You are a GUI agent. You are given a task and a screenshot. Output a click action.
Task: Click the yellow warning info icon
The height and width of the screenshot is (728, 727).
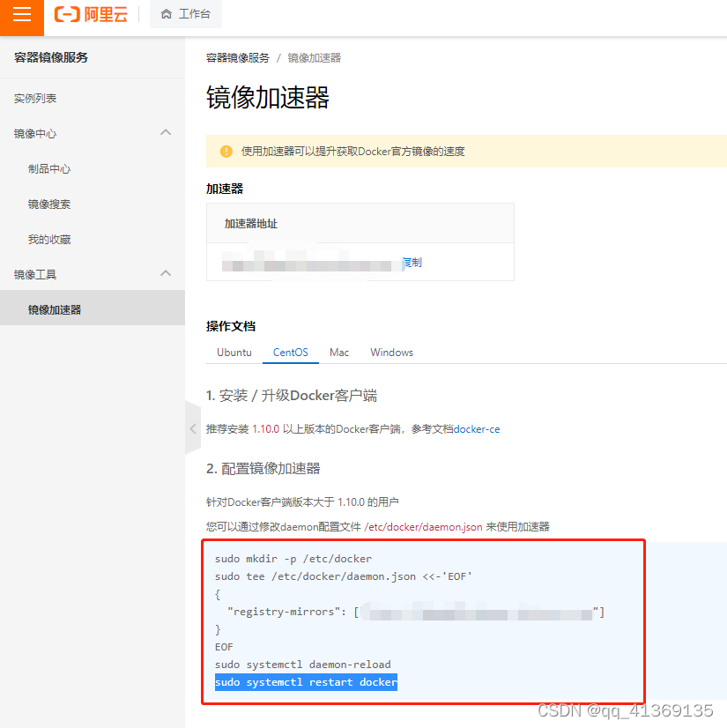(226, 152)
